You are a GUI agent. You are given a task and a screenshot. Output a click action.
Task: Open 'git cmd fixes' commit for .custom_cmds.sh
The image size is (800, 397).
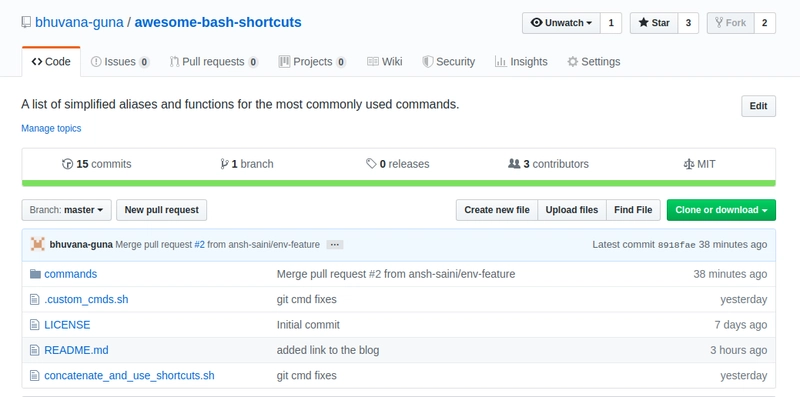[x=307, y=300]
